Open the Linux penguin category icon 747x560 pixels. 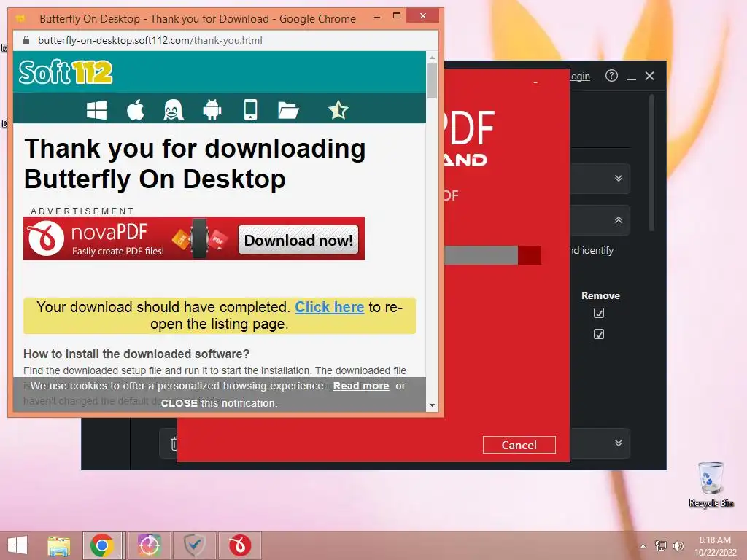point(174,110)
